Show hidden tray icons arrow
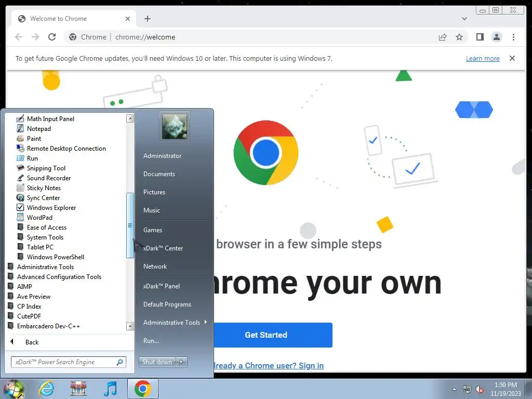The width and height of the screenshot is (532, 399). pyautogui.click(x=454, y=389)
